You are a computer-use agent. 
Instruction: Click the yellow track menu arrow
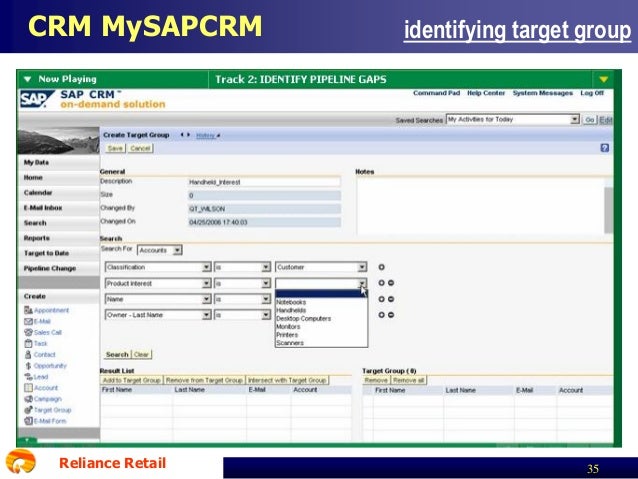coord(603,79)
